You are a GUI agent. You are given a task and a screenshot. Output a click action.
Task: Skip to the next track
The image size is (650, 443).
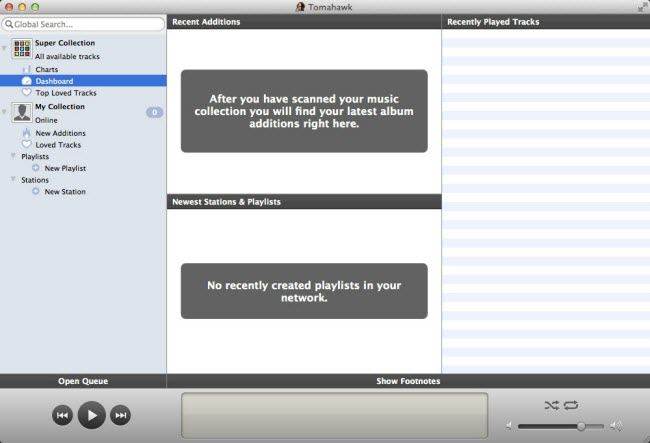coord(121,415)
